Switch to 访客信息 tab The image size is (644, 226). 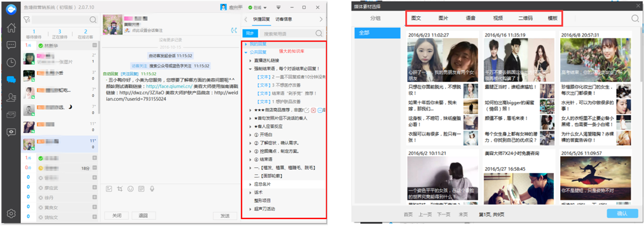click(284, 19)
